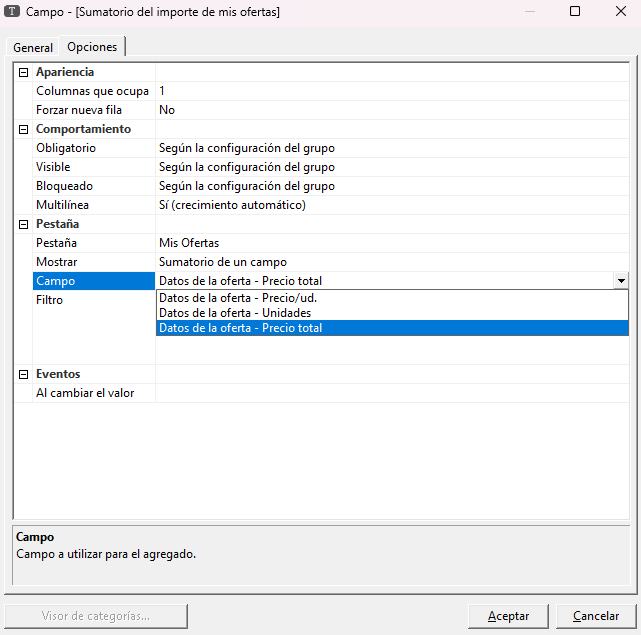Select the Opciones tab

click(92, 47)
